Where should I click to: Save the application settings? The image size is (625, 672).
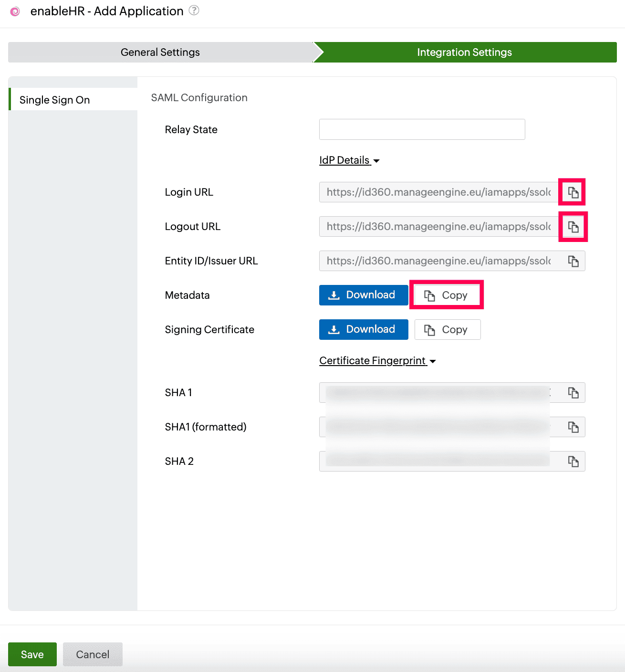tap(32, 654)
